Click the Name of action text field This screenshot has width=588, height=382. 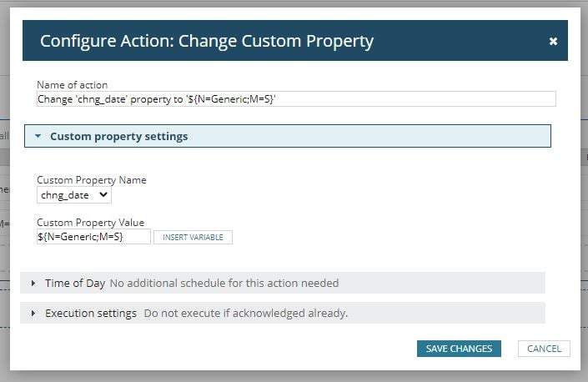[x=296, y=99]
